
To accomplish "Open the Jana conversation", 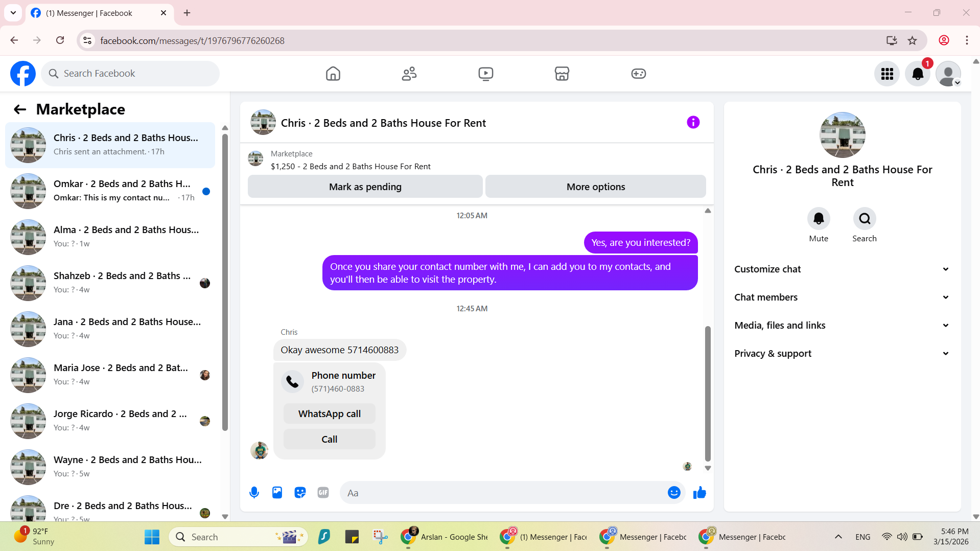I will tap(110, 329).
